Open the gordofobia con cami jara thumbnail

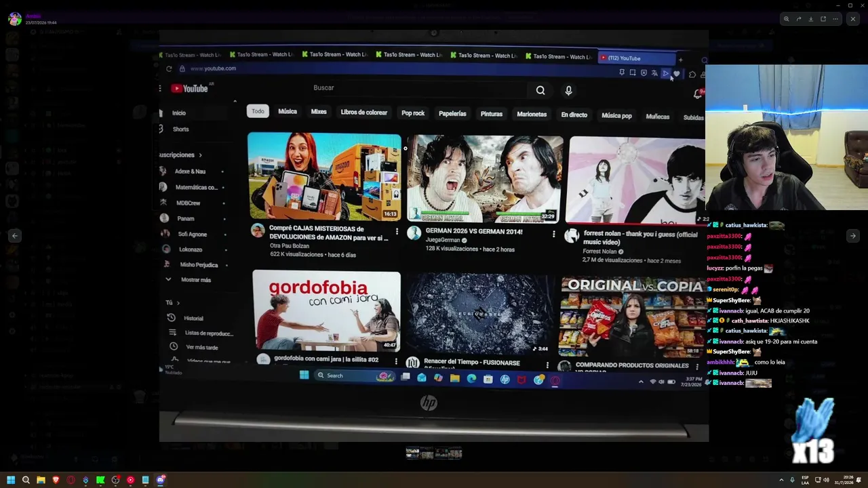[x=326, y=312]
